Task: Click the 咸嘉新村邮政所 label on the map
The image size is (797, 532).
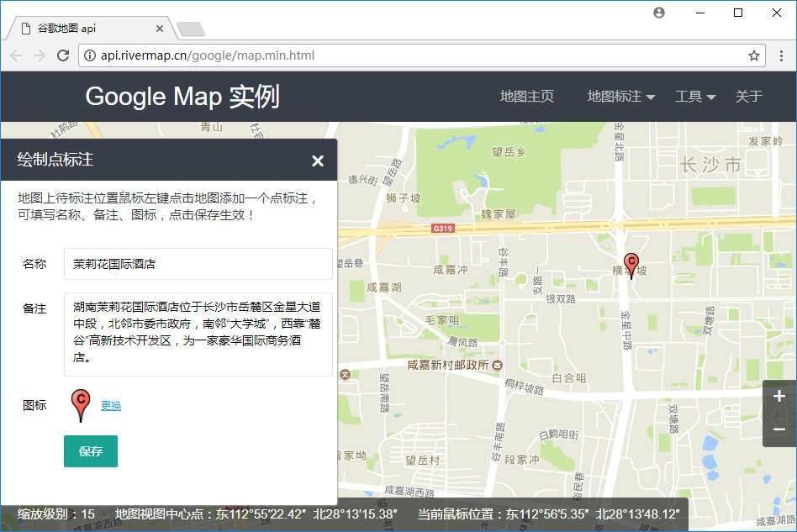Action: pos(448,365)
